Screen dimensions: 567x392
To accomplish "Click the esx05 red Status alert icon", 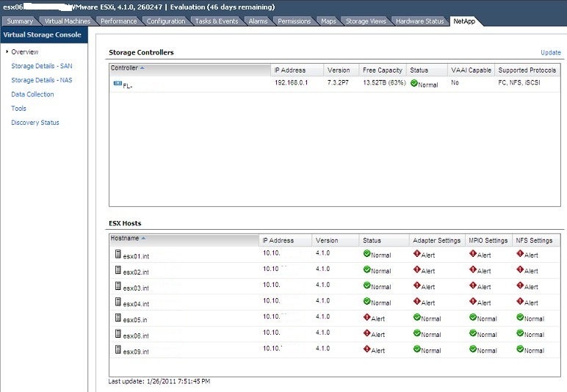I will [366, 317].
